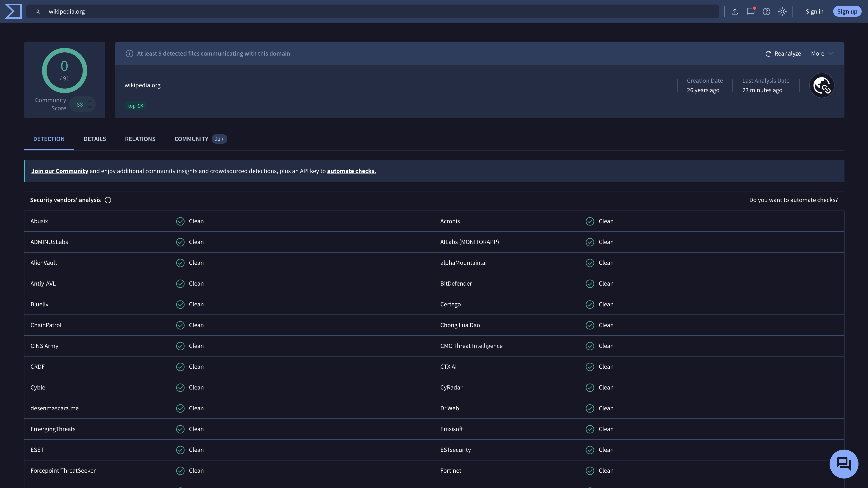Click the info icon beside detected files notice
This screenshot has height=488, width=868.
coord(129,54)
